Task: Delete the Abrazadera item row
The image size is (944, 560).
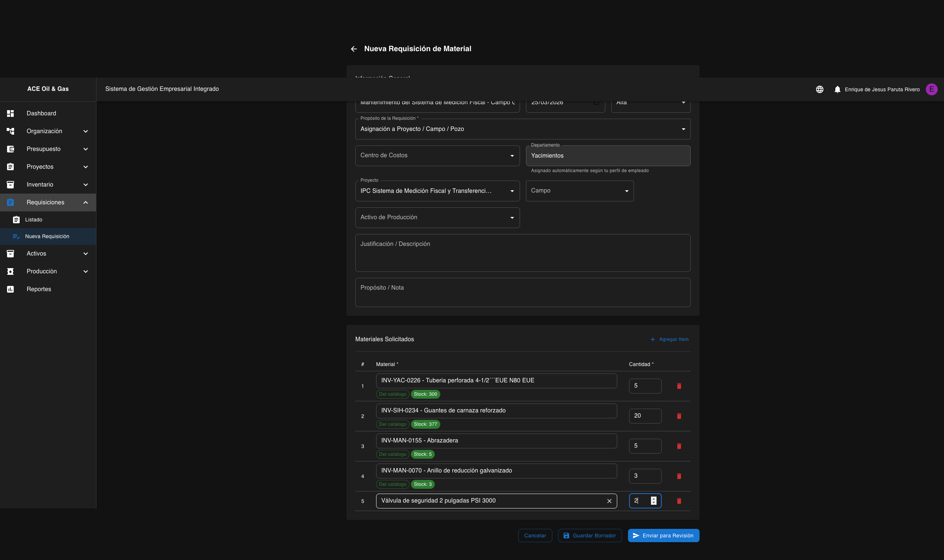Action: [x=679, y=446]
